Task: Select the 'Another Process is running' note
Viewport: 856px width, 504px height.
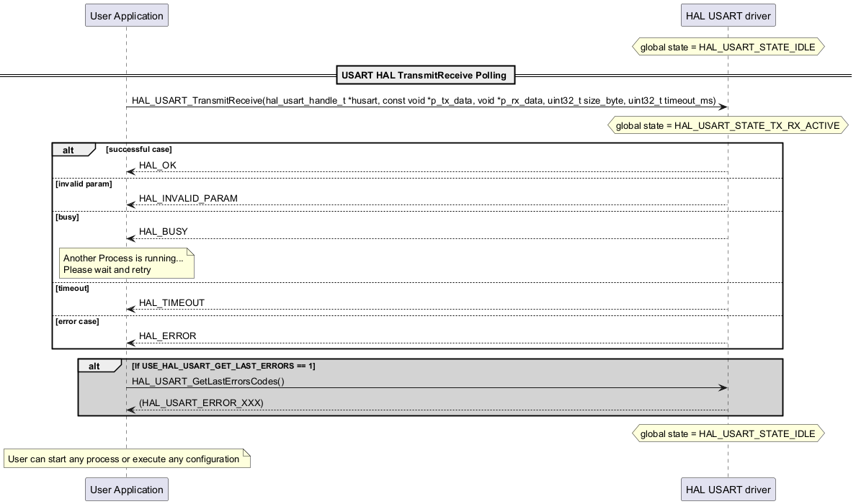Action: (x=126, y=264)
